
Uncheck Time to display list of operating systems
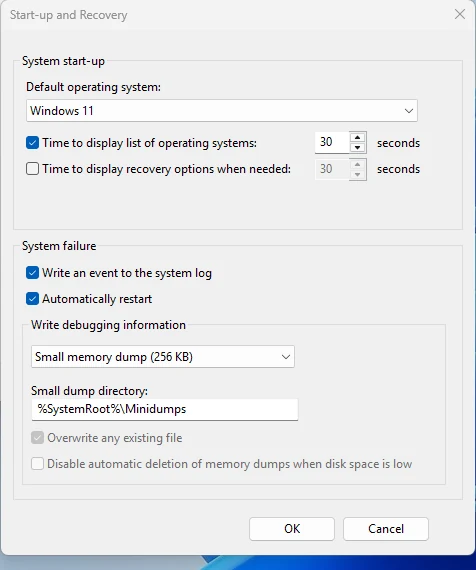click(x=32, y=143)
